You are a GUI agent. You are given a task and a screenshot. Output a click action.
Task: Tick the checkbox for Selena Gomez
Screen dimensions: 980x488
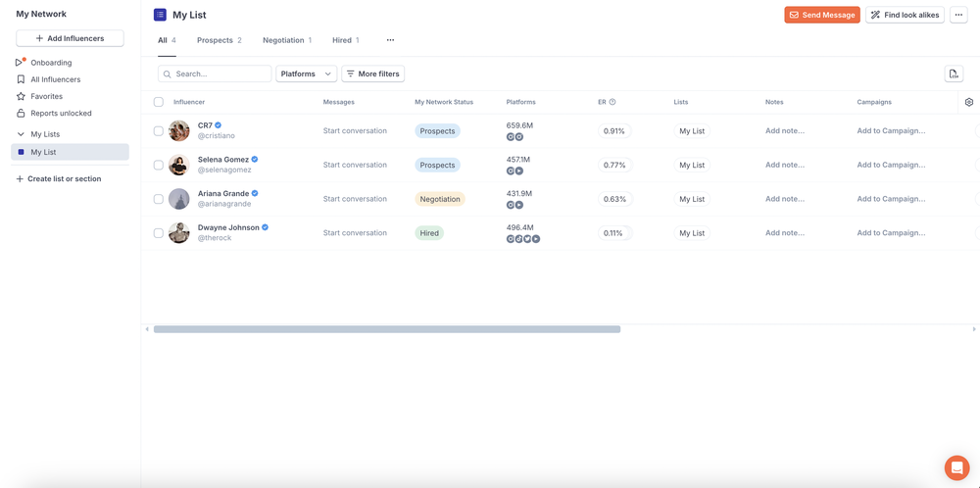point(159,165)
